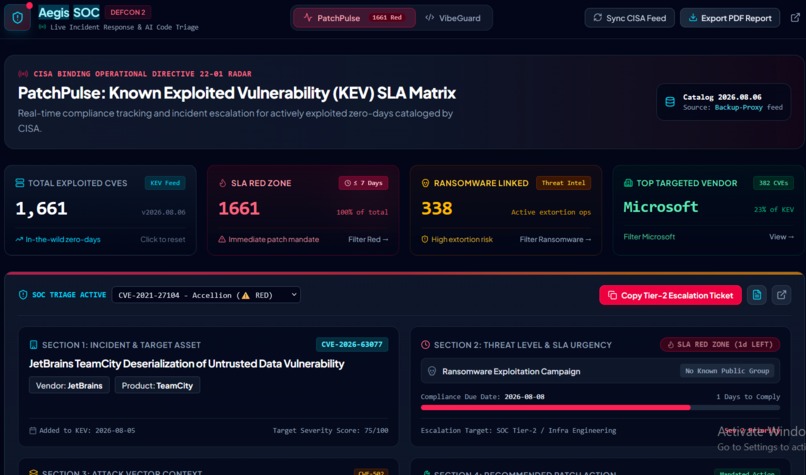
Task: Click the 1661 Red badge on PatchPulse
Action: [387, 17]
